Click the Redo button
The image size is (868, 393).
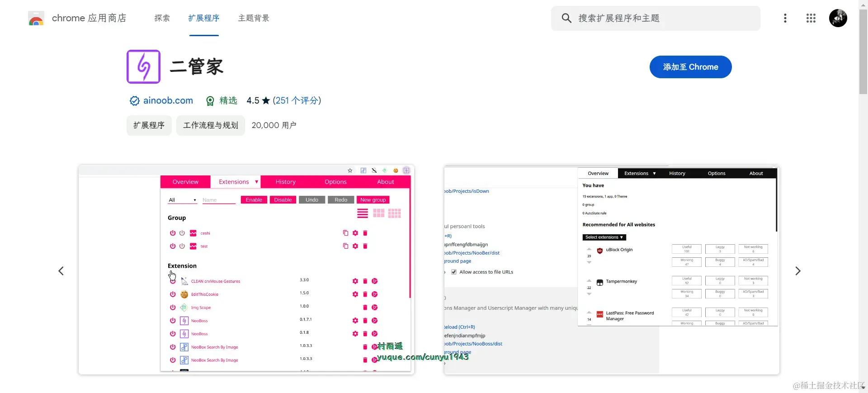click(x=341, y=200)
